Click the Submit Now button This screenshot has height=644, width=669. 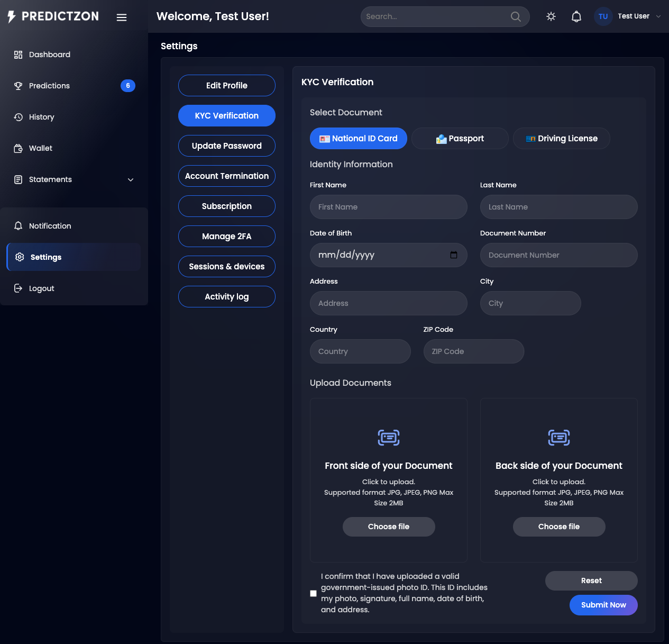[603, 605]
